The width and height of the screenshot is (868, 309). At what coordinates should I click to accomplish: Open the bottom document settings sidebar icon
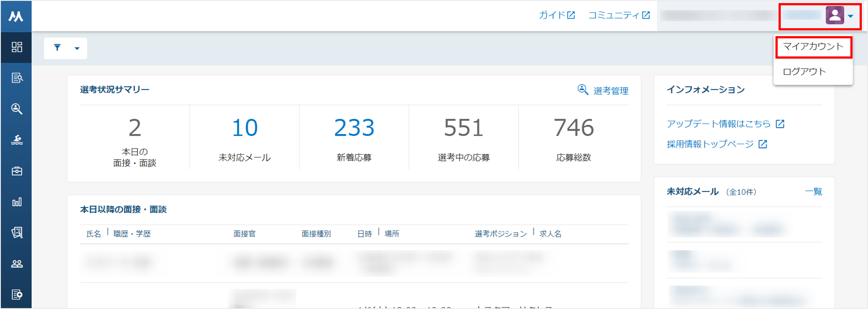17,294
